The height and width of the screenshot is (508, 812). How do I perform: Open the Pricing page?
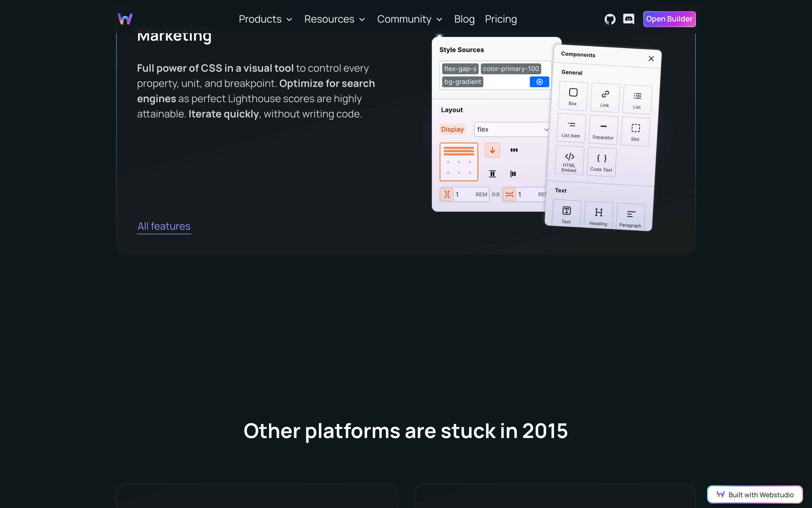tap(501, 19)
